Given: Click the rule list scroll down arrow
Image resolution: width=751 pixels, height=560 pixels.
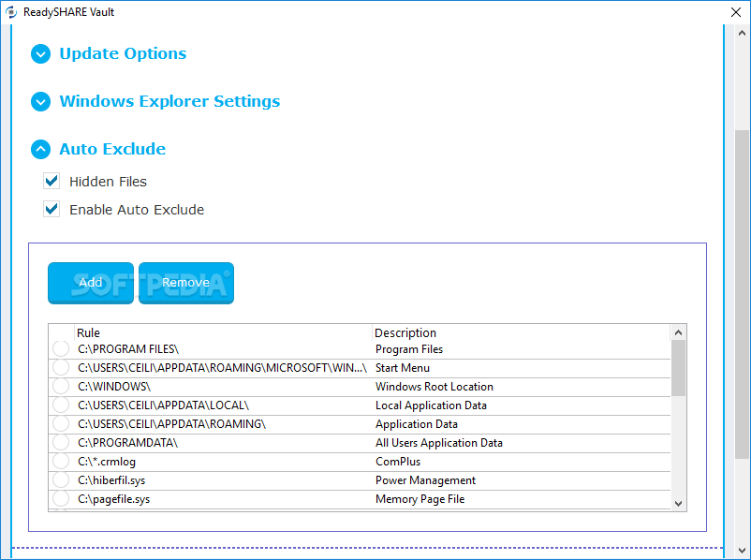Looking at the screenshot, I should (x=678, y=504).
